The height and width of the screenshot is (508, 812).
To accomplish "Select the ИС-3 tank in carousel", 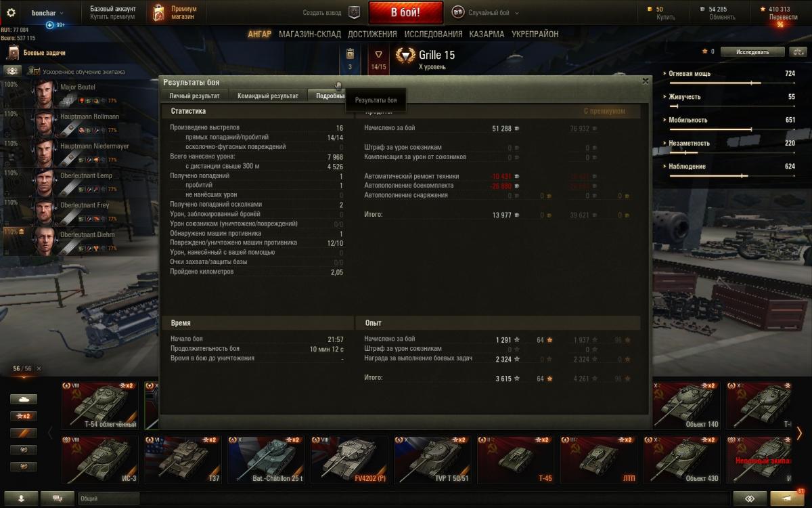I will pos(100,460).
